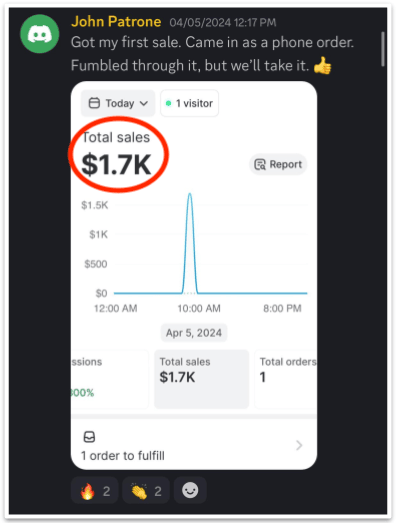Image resolution: width=396 pixels, height=523 pixels.
Task: Select the Total orders metric card
Action: tap(286, 379)
